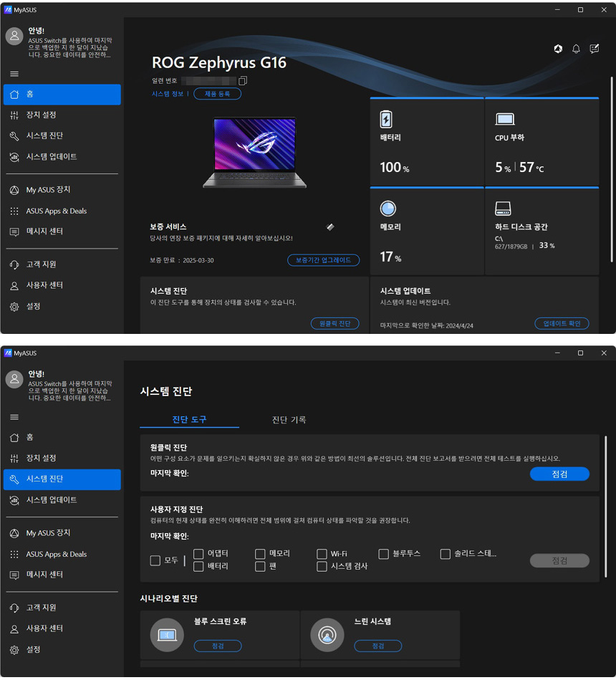Screen dimensions: 616x680
Task: Copy the serial number with the copy icon
Action: coord(243,81)
